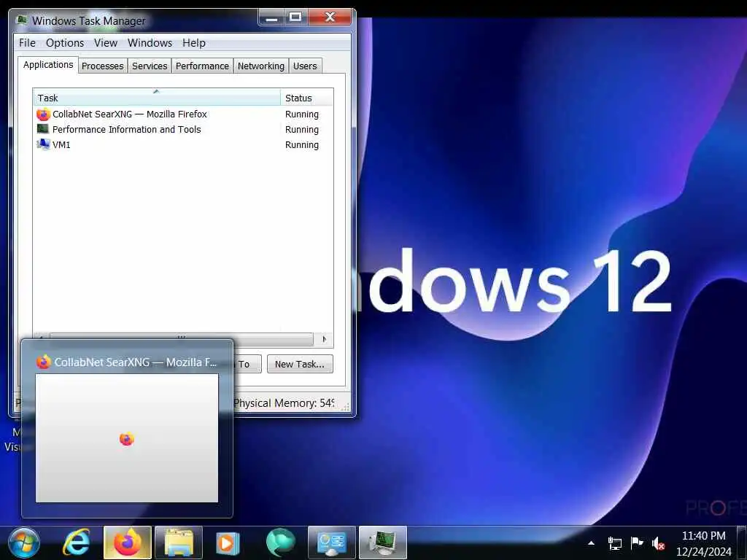The height and width of the screenshot is (560, 747).
Task: Select the Applications tab
Action: pos(48,65)
